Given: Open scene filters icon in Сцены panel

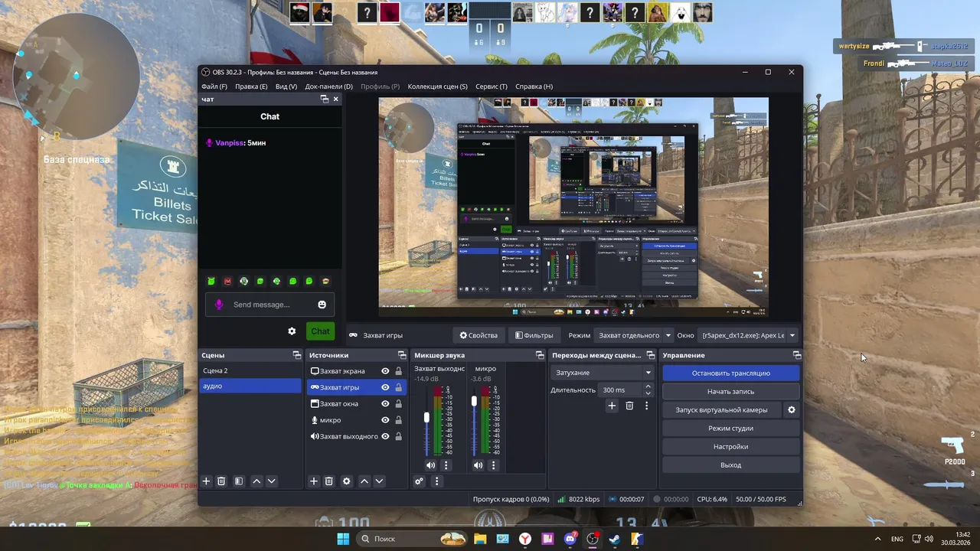Looking at the screenshot, I should click(239, 481).
